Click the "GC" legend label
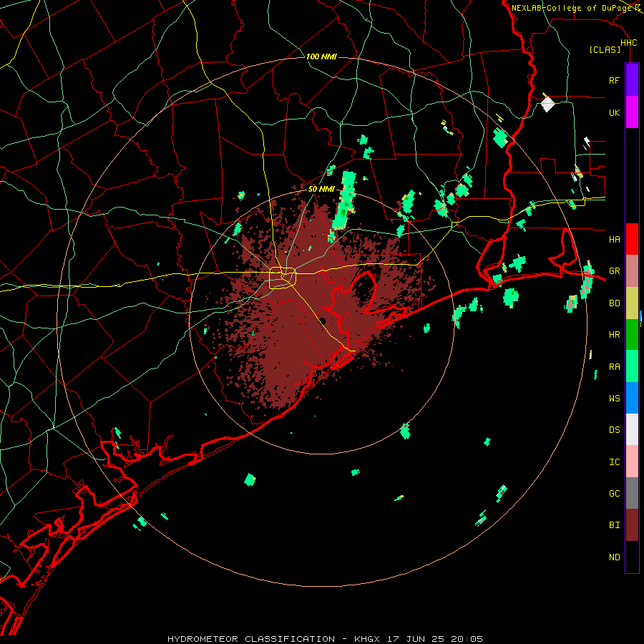Screen dimensions: 644x644 pos(614,494)
